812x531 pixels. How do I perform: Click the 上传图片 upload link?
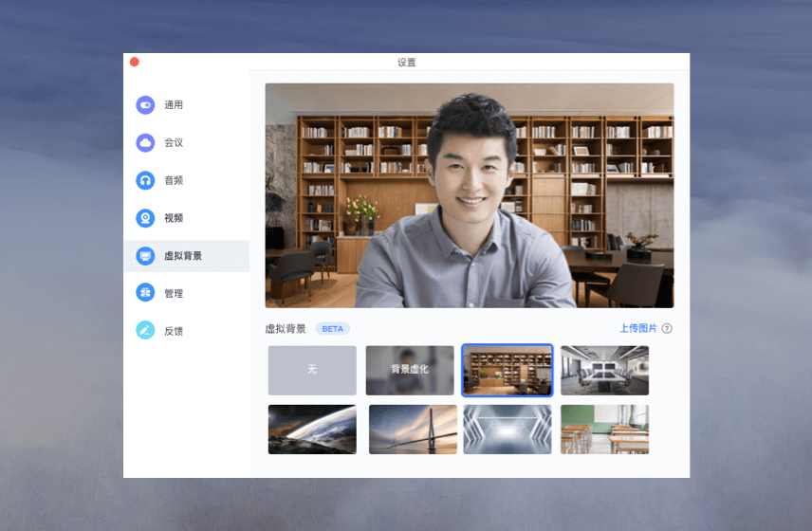coord(638,328)
